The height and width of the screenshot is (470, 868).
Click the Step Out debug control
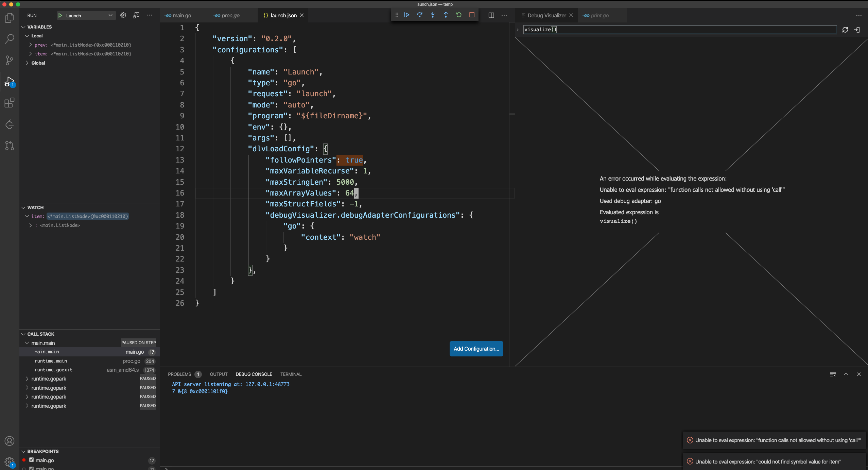tap(446, 15)
